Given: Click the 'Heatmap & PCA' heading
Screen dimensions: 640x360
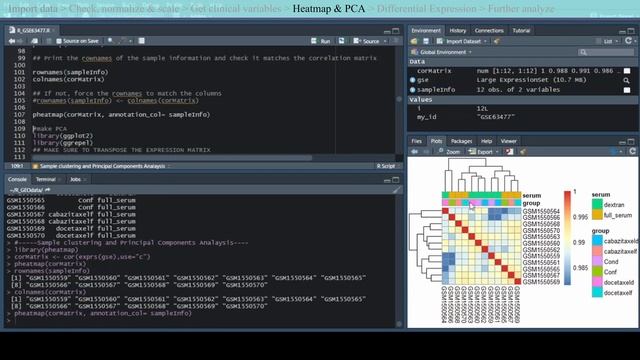Looking at the screenshot, I should 329,9.
